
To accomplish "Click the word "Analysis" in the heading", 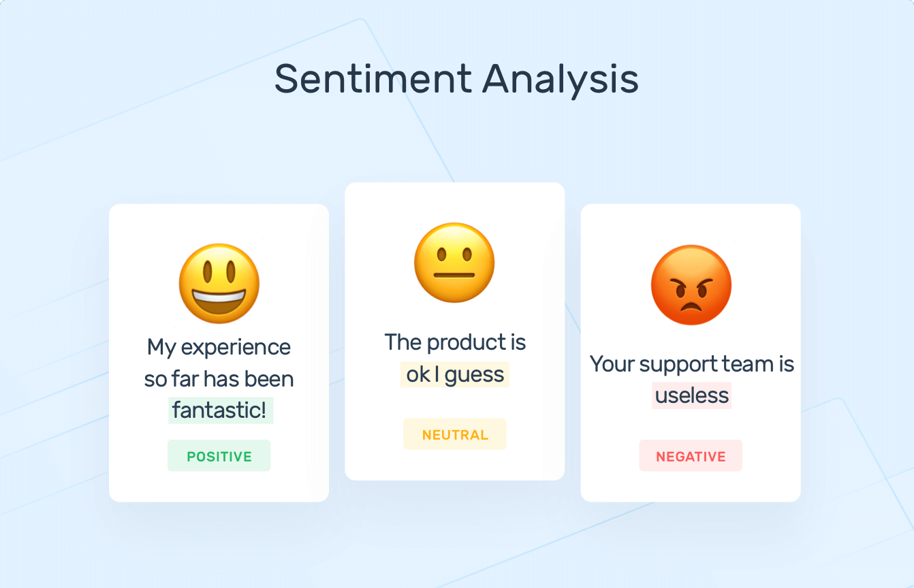I will 560,80.
